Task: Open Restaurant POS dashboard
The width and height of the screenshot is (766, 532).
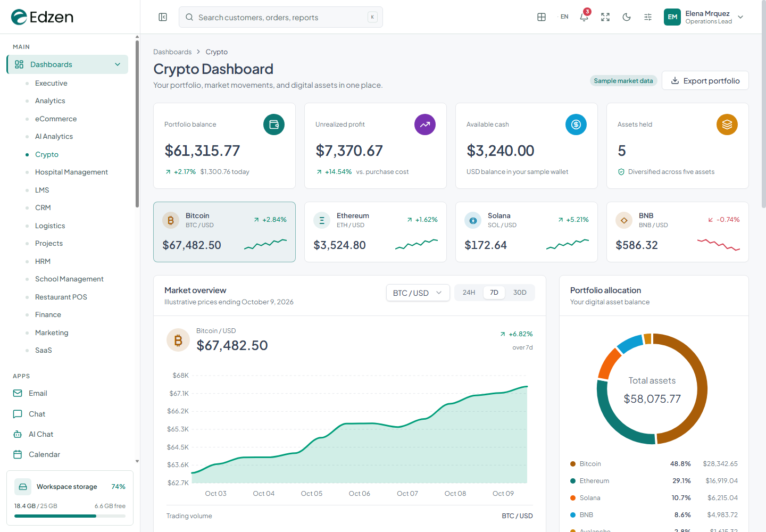Action: click(61, 297)
